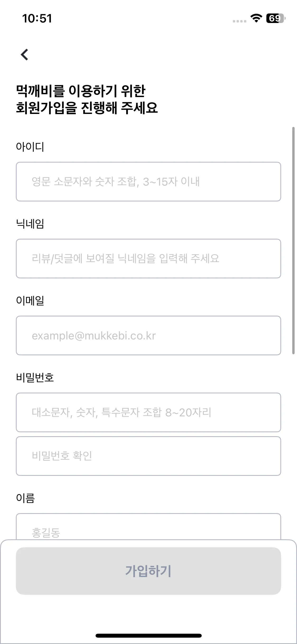Focus the 닉네임 input field

(x=148, y=259)
